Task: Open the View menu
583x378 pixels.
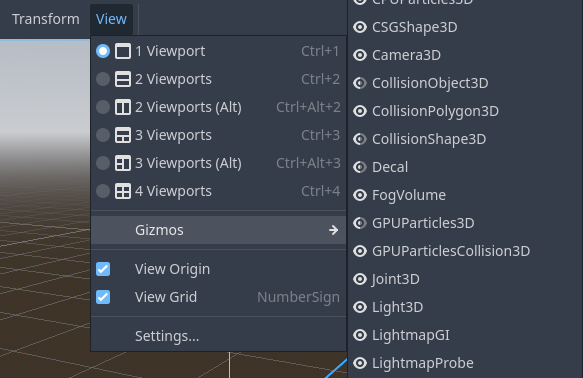Action: pyautogui.click(x=111, y=19)
